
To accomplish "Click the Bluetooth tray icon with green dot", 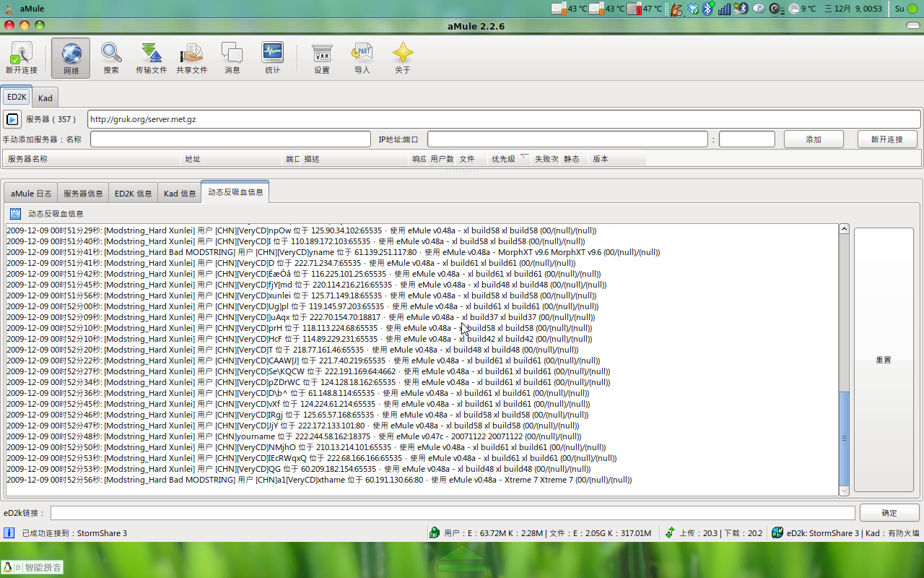I will [709, 9].
